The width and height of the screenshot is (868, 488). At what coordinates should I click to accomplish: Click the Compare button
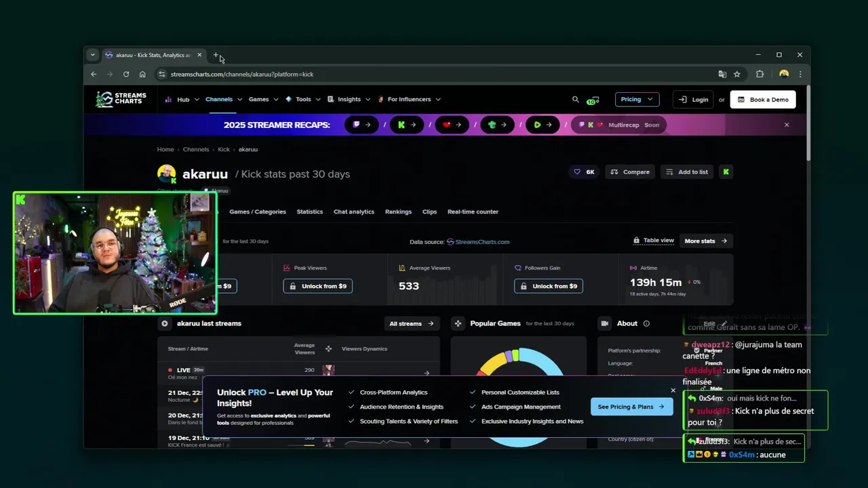[x=630, y=172]
